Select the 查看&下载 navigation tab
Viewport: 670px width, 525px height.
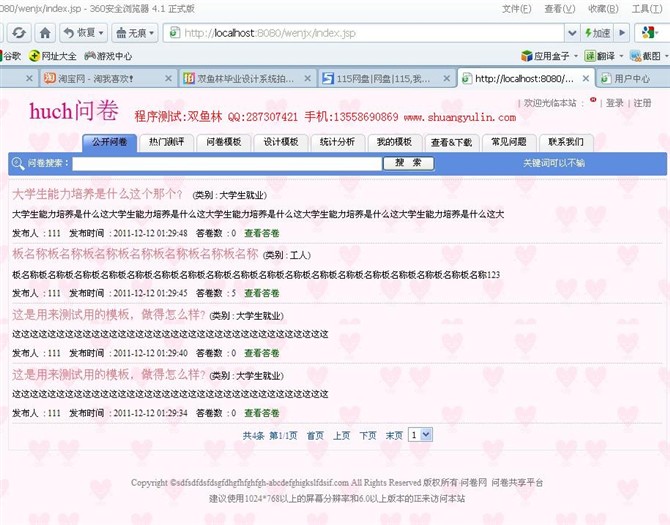tap(451, 143)
